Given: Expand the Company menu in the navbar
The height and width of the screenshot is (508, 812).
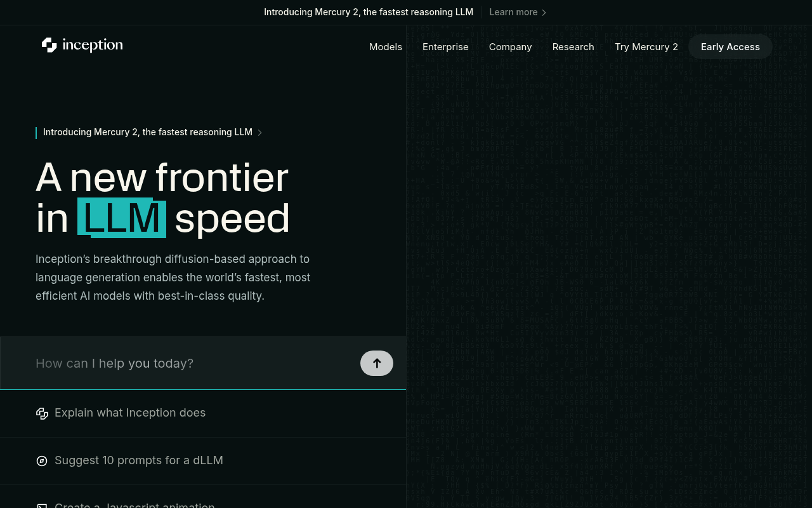Looking at the screenshot, I should click(x=510, y=47).
